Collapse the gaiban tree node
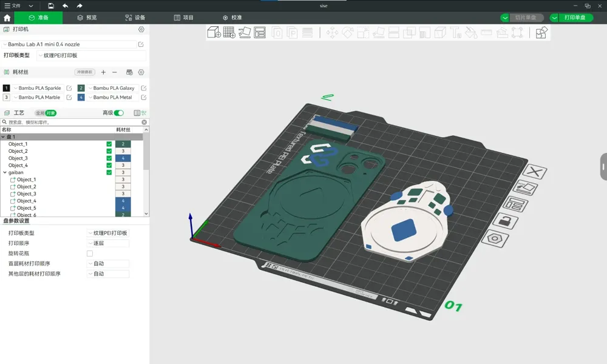The width and height of the screenshot is (607, 364). pos(5,172)
